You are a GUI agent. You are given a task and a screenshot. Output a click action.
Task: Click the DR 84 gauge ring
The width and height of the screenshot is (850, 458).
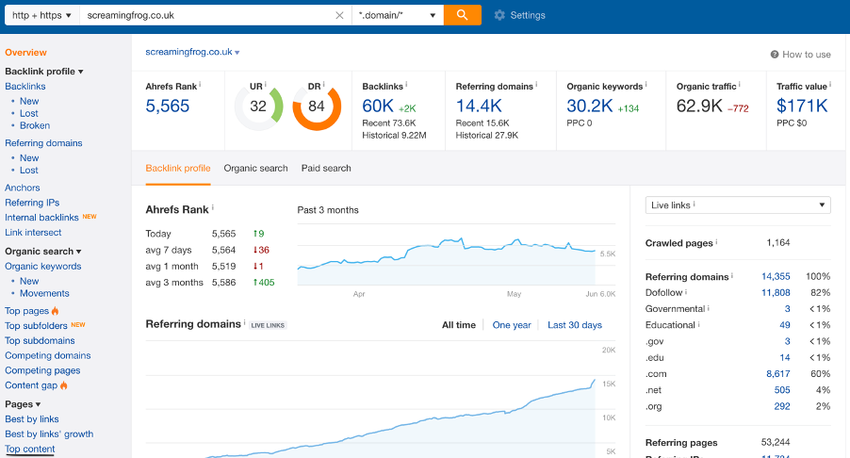click(x=317, y=106)
